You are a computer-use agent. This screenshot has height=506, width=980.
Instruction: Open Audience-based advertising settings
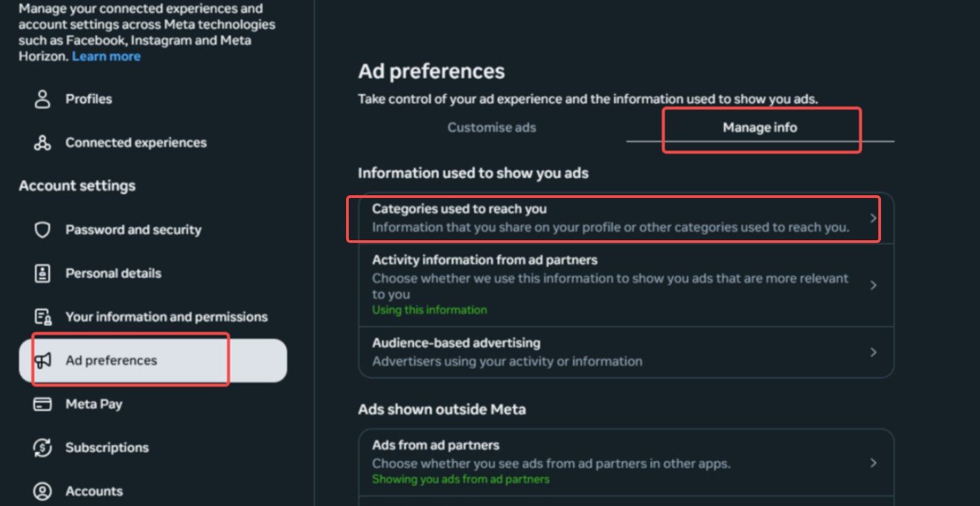(x=507, y=352)
